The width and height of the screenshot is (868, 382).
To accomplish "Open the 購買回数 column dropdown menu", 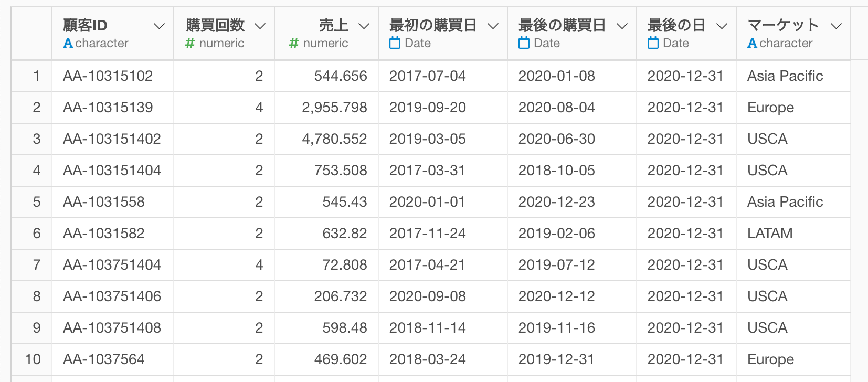I will [x=260, y=26].
